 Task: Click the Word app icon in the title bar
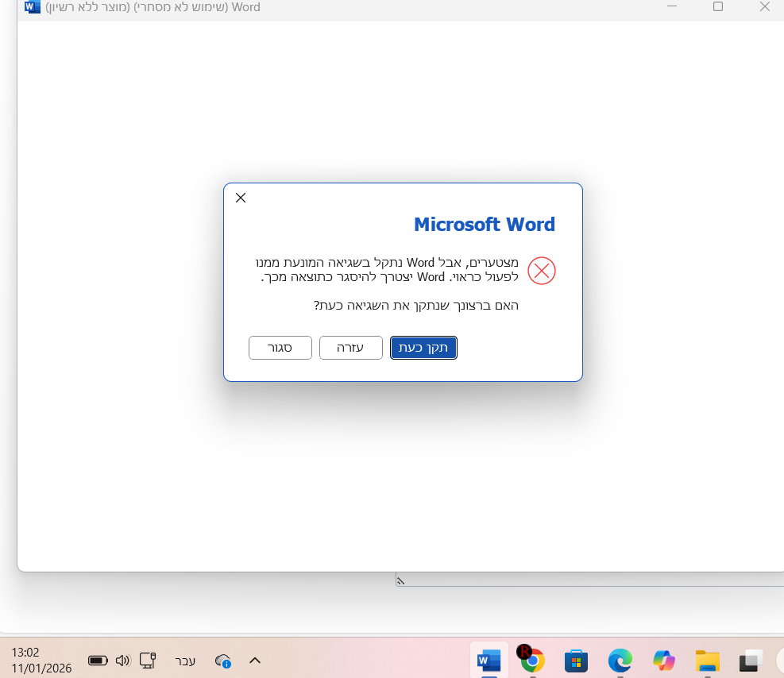click(33, 7)
